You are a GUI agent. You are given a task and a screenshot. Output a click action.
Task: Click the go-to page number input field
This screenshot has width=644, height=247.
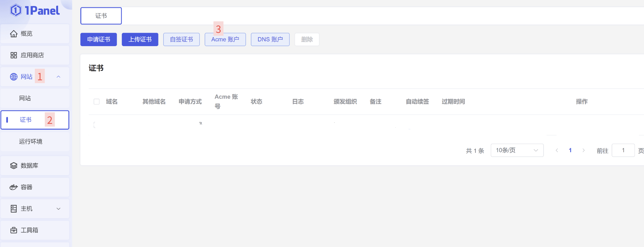[x=623, y=150]
